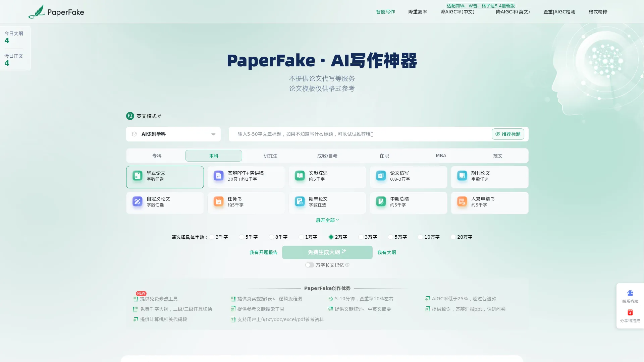The height and width of the screenshot is (362, 644).
Task: Switch to the 专科 tab
Action: [x=157, y=156]
